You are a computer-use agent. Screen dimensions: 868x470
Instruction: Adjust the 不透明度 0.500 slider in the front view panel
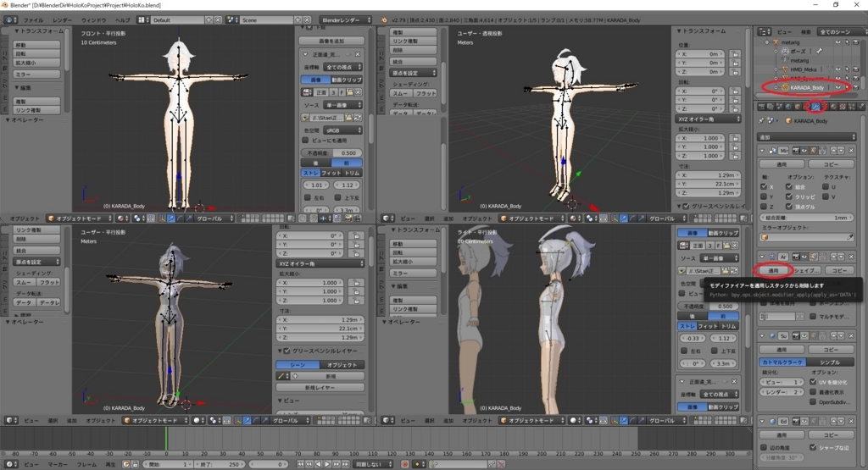coord(332,152)
